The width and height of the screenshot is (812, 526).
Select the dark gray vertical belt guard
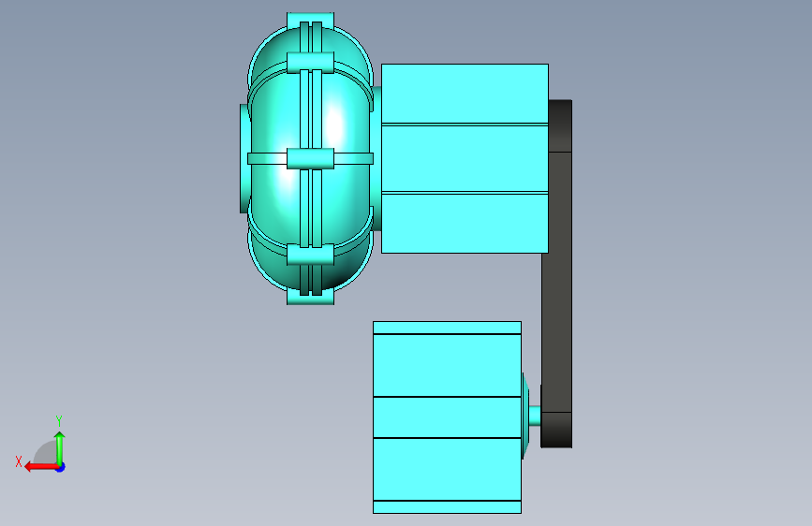tap(556, 273)
